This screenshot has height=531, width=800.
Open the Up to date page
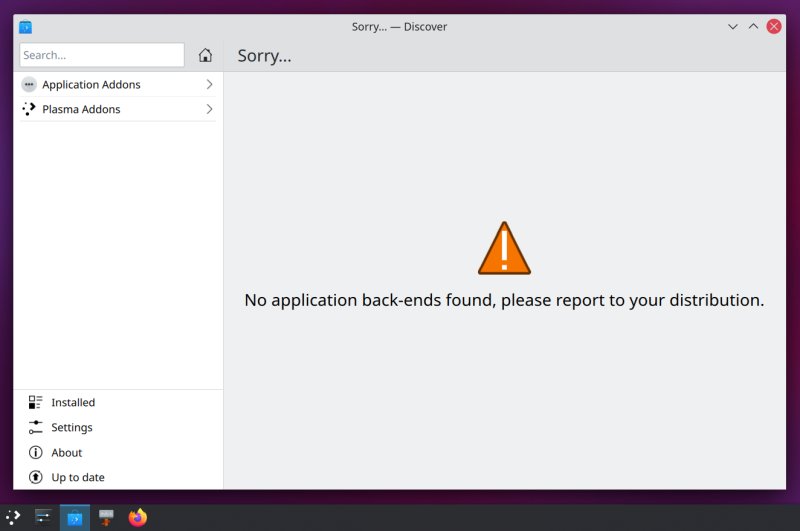pos(118,477)
